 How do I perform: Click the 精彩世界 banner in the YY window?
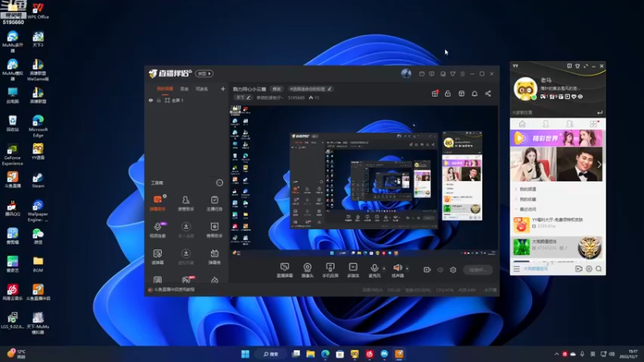coord(556,138)
